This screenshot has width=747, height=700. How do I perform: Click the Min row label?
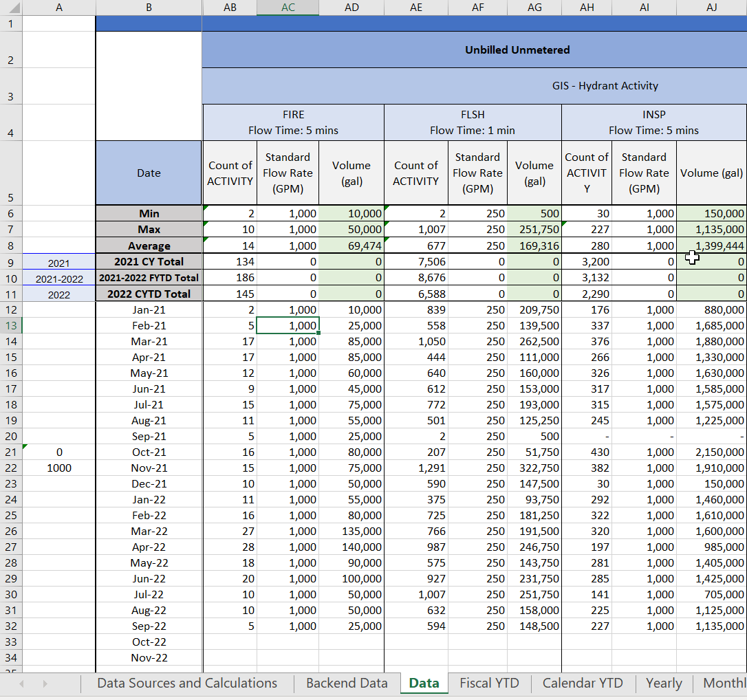[x=149, y=213]
